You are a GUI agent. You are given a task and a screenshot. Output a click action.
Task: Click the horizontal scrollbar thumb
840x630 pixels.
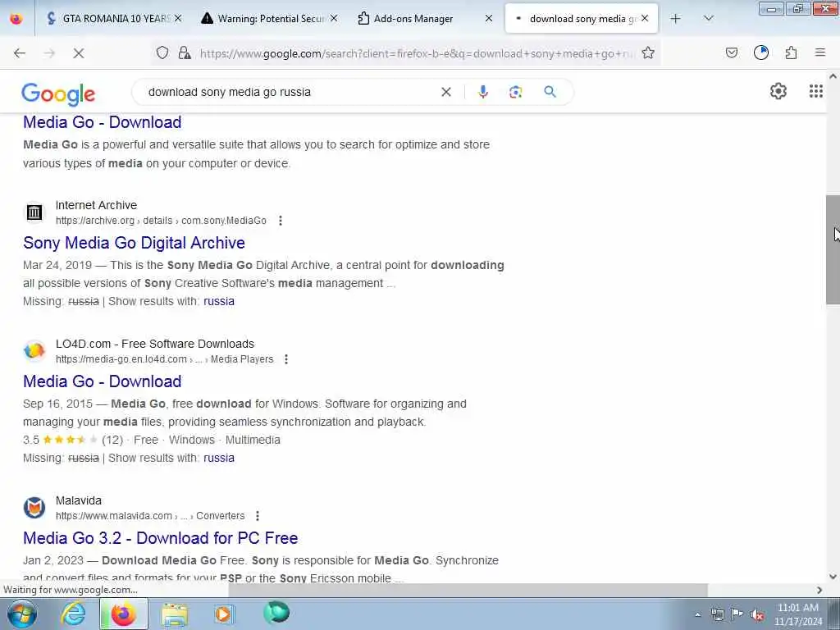tap(468, 590)
